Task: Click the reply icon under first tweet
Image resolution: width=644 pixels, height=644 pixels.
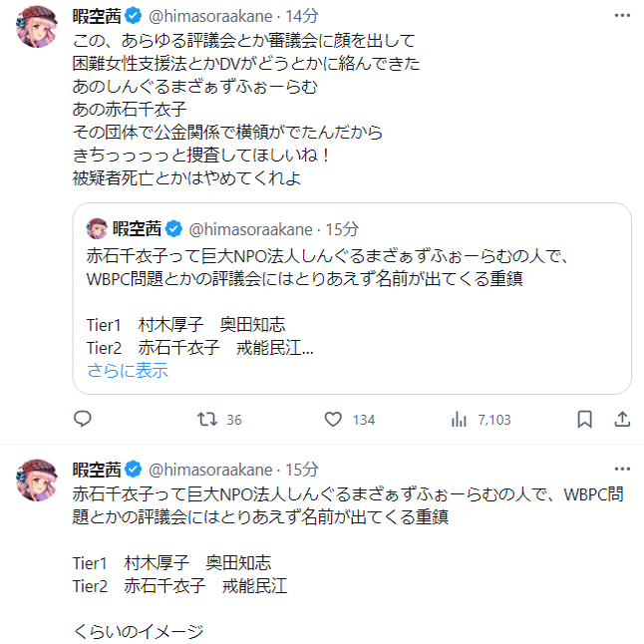Action: coord(83,420)
